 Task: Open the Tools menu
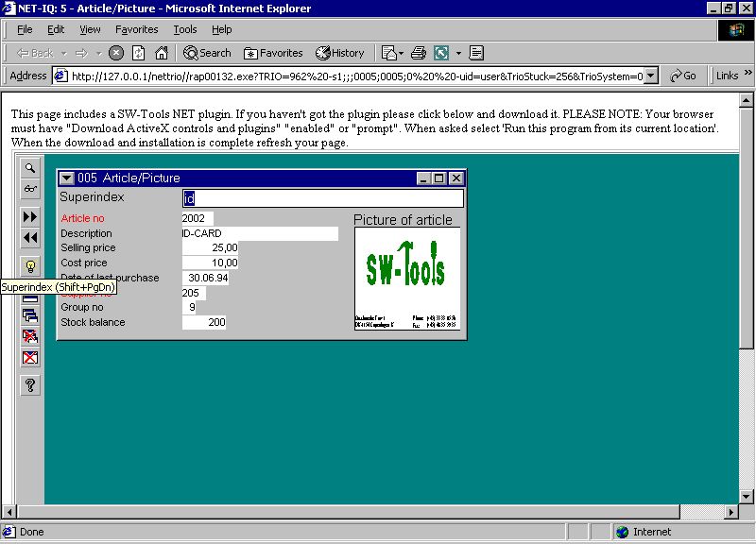point(185,29)
